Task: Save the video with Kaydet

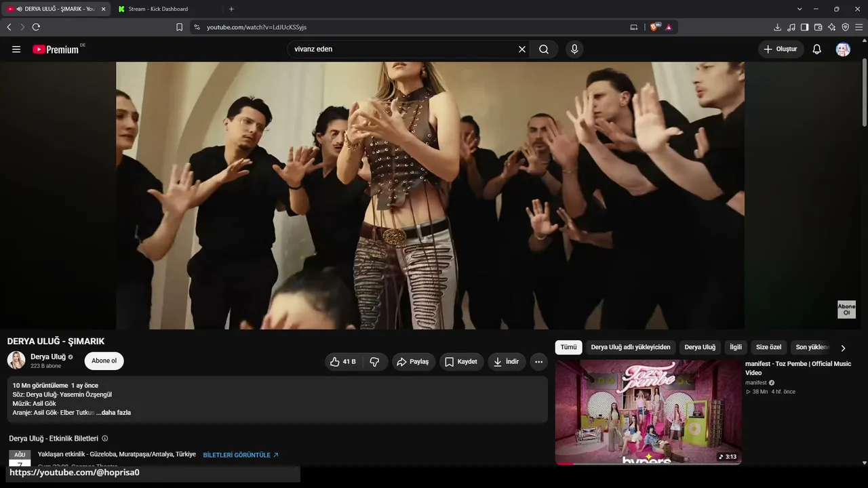Action: tap(461, 362)
